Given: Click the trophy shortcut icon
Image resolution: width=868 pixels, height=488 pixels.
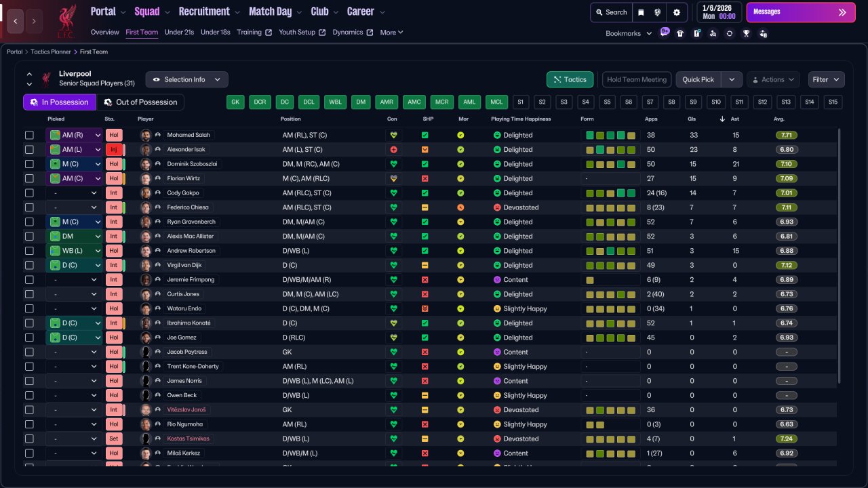Looking at the screenshot, I should pyautogui.click(x=746, y=33).
